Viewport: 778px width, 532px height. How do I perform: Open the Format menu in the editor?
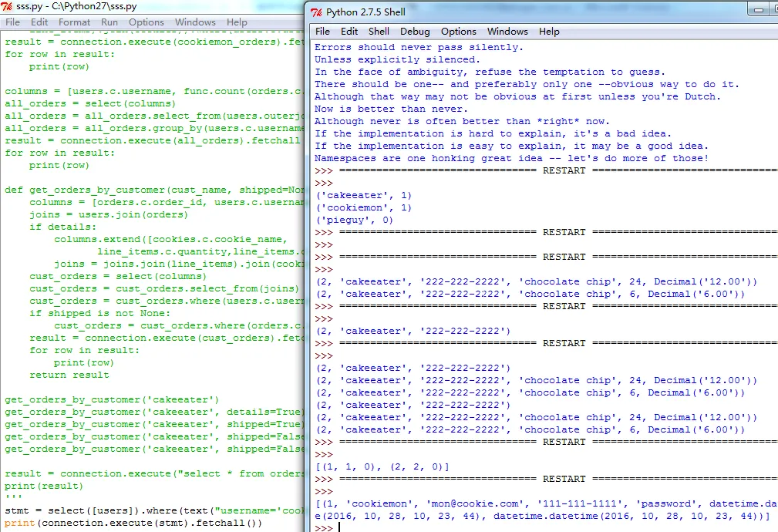(x=74, y=22)
